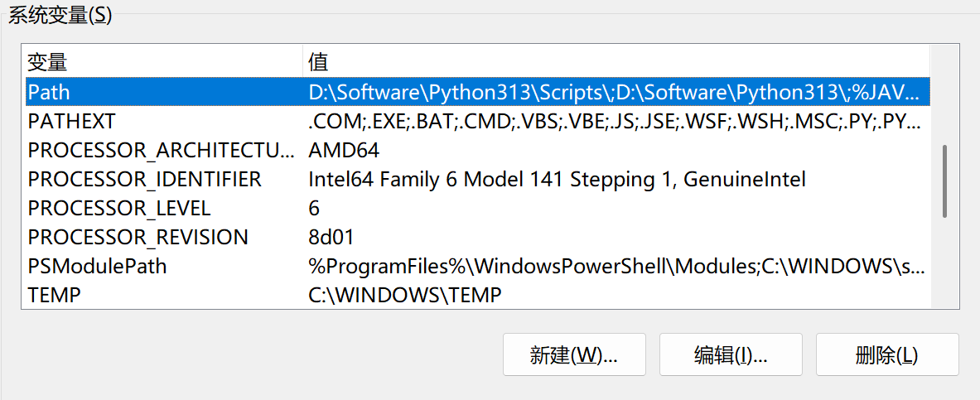
Task: Click the PROCESSOR_ARCHITECTURE variable entry
Action: point(161,150)
